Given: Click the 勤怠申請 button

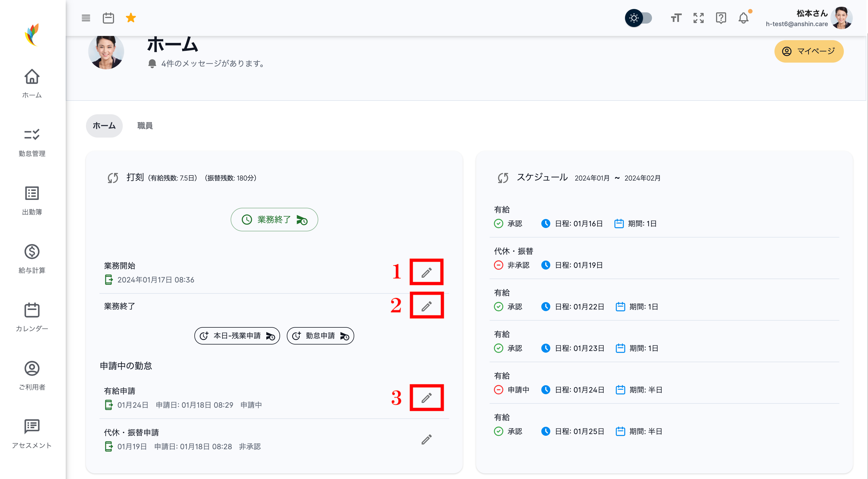Looking at the screenshot, I should pos(320,336).
